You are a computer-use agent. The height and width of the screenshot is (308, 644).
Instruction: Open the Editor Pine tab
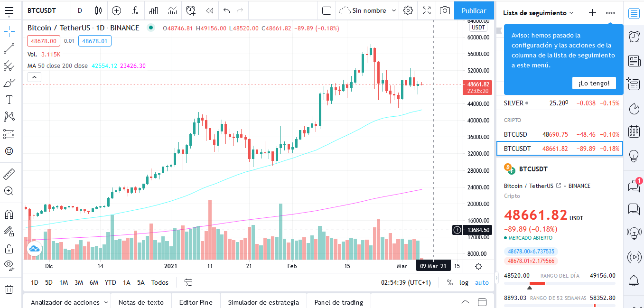[196, 302]
